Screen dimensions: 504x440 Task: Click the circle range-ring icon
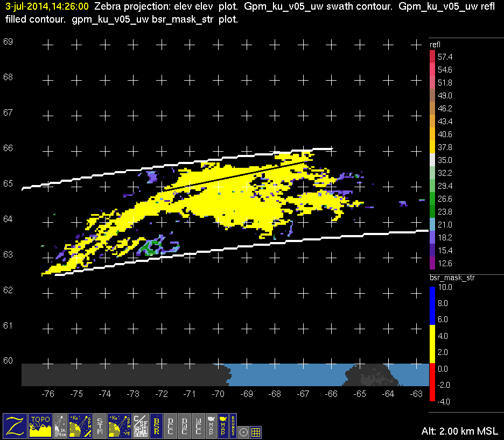(243, 431)
